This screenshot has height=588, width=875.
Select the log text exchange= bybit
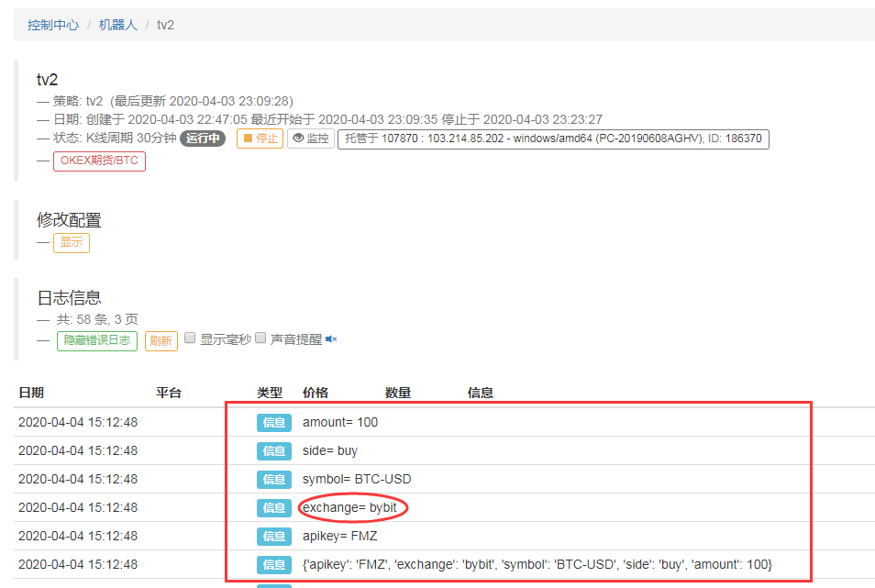coord(349,507)
